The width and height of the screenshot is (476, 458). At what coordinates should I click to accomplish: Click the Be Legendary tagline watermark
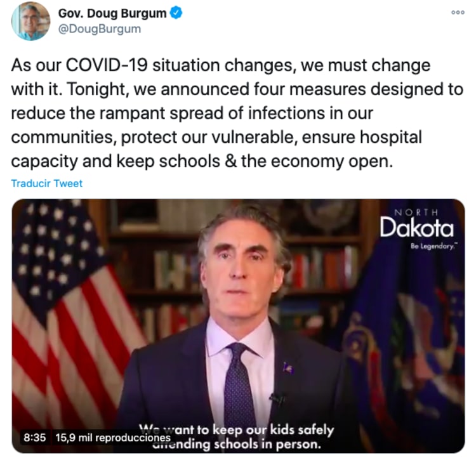[x=434, y=246]
